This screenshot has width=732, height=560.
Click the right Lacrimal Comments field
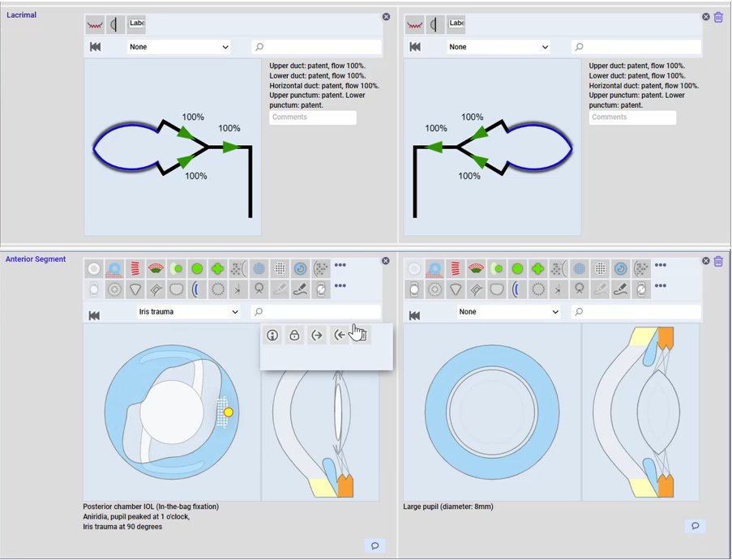632,118
